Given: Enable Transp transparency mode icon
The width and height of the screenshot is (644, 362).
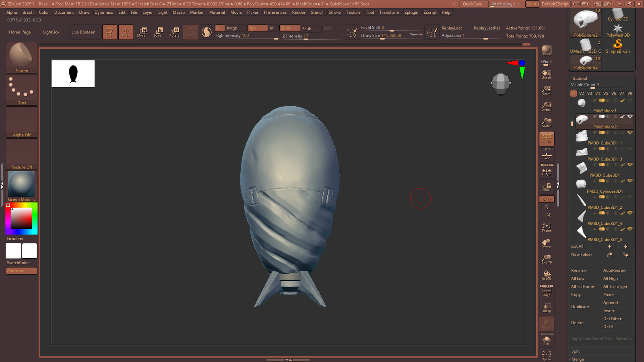Looking at the screenshot, I should (546, 308).
